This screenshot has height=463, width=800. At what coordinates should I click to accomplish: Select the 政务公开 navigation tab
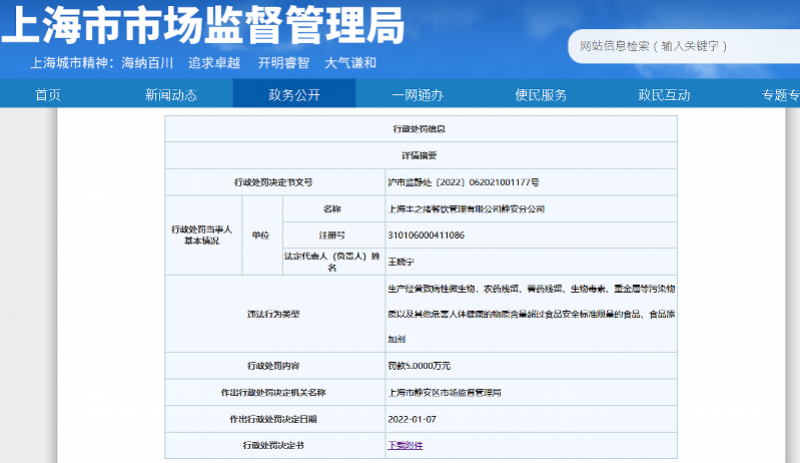pyautogui.click(x=294, y=93)
